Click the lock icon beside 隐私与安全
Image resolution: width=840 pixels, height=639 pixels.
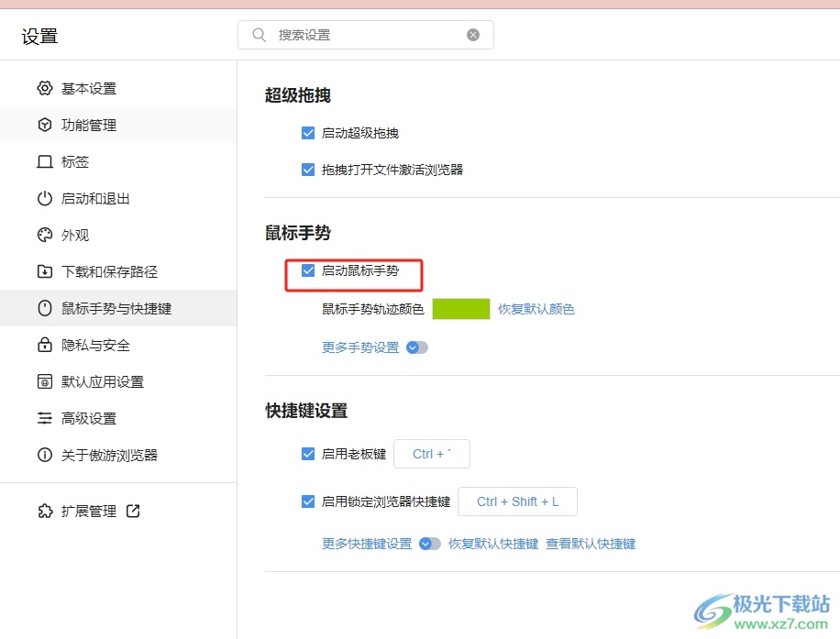[x=45, y=345]
